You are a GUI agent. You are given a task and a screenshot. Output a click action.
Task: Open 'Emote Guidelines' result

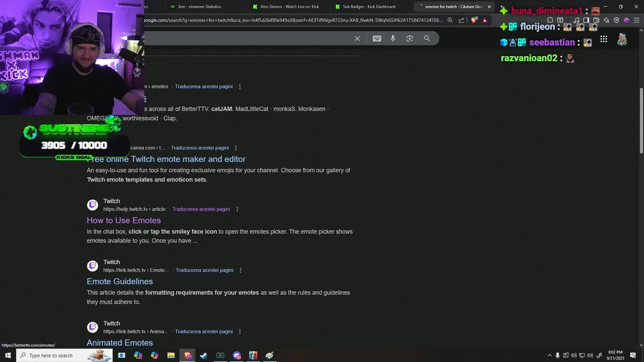pos(120,282)
